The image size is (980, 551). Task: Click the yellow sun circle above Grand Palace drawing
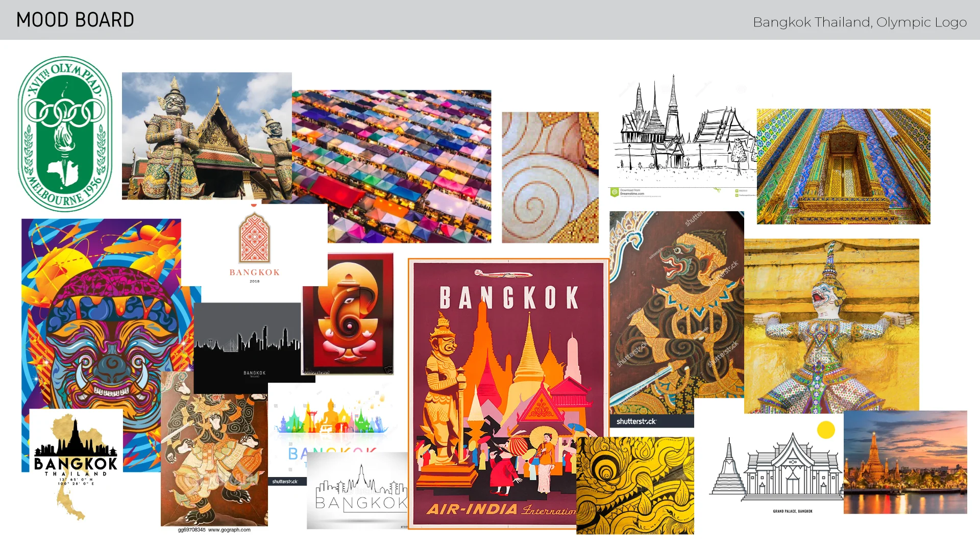[x=825, y=430]
